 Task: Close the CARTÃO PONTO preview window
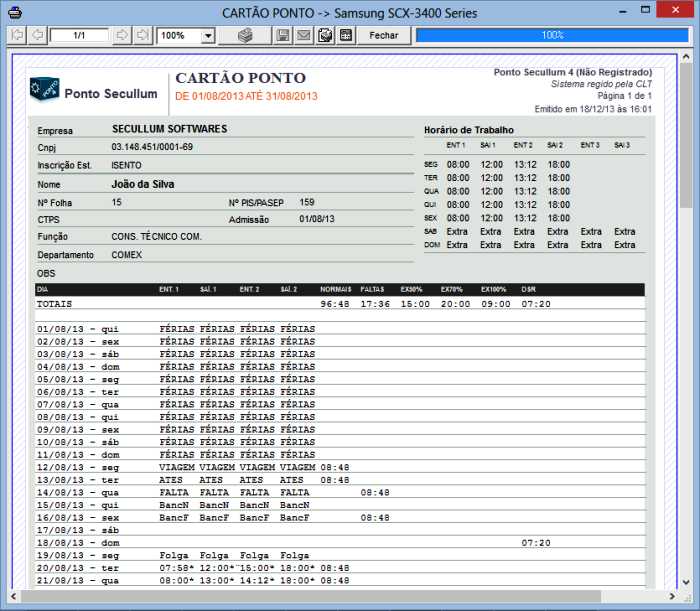point(683,12)
